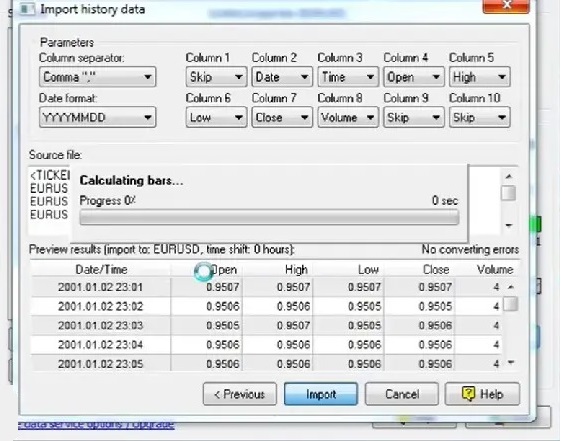
Task: Select row 2001.01.02 23:04
Action: 266,345
